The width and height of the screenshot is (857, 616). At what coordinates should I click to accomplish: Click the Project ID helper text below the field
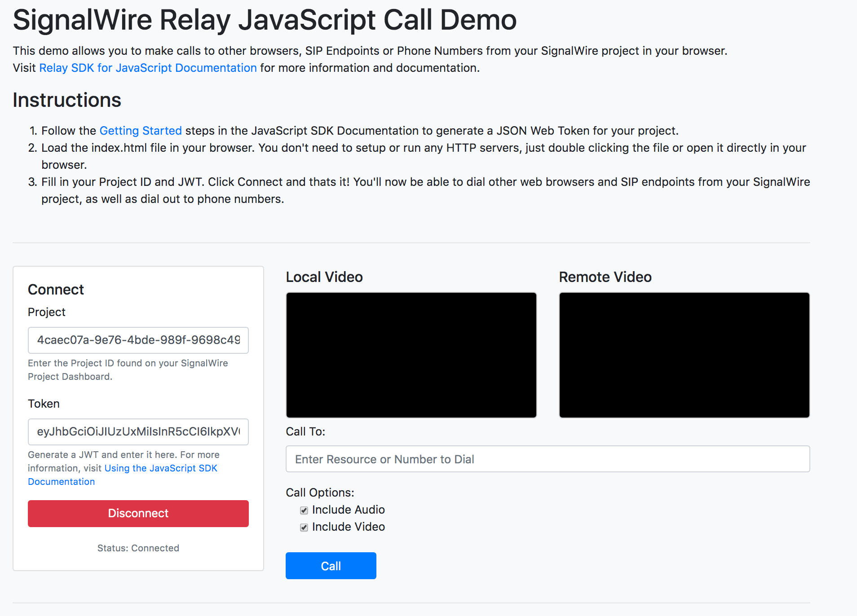pyautogui.click(x=128, y=370)
